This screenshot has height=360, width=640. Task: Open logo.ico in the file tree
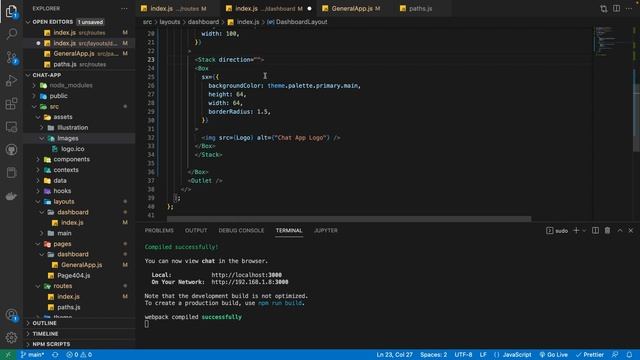point(73,149)
